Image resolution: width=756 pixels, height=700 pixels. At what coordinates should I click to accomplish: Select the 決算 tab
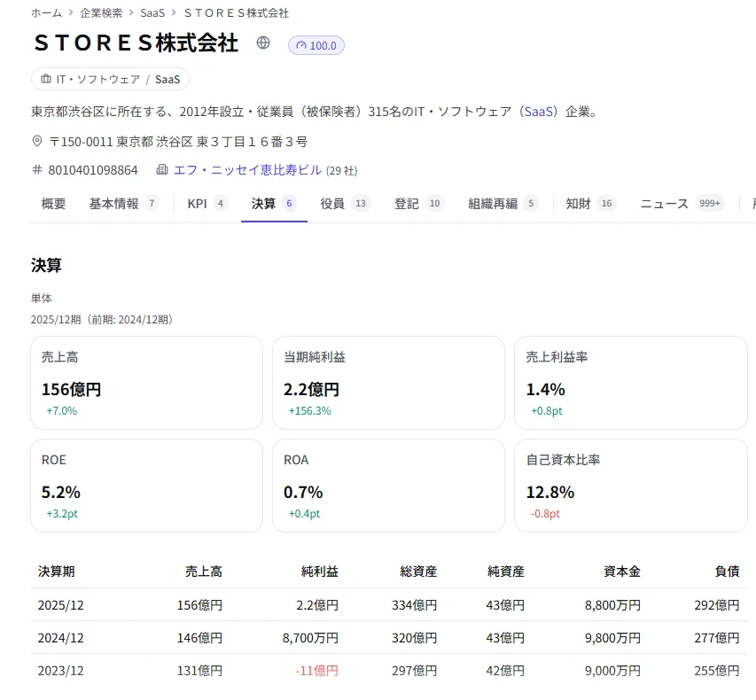(x=274, y=204)
